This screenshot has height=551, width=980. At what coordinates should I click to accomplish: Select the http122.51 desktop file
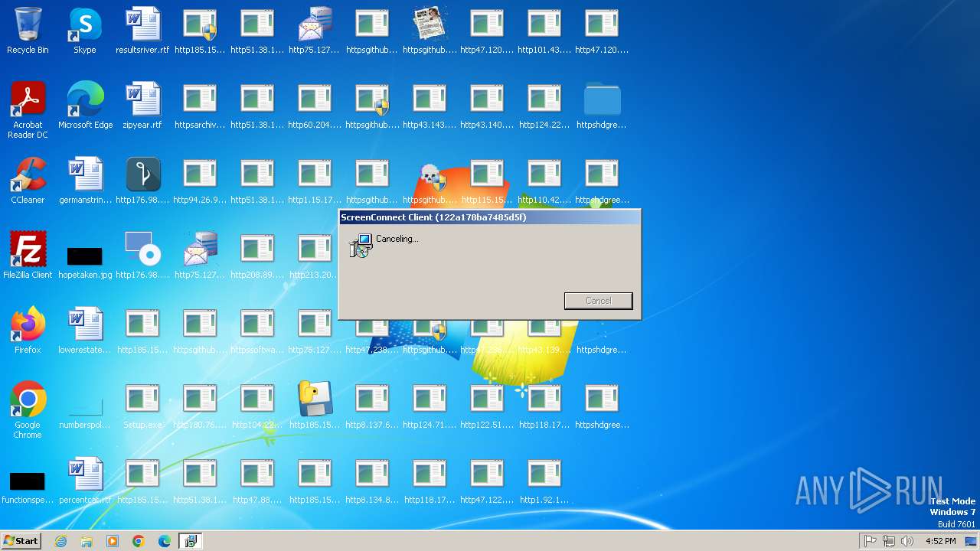487,406
